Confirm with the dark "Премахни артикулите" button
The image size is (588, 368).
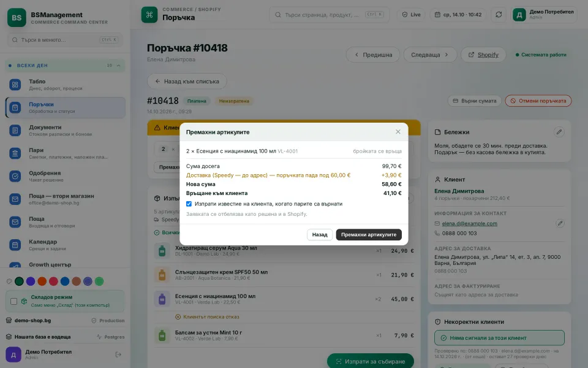pos(369,235)
